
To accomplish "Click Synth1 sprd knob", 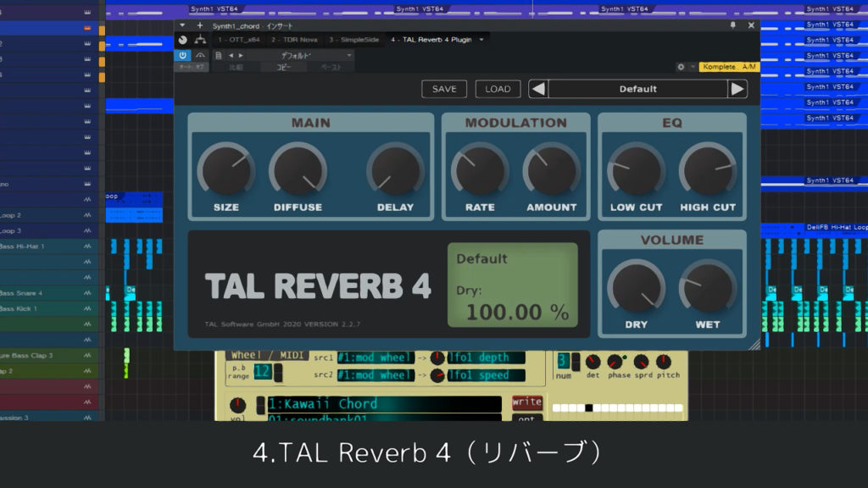I will point(641,362).
